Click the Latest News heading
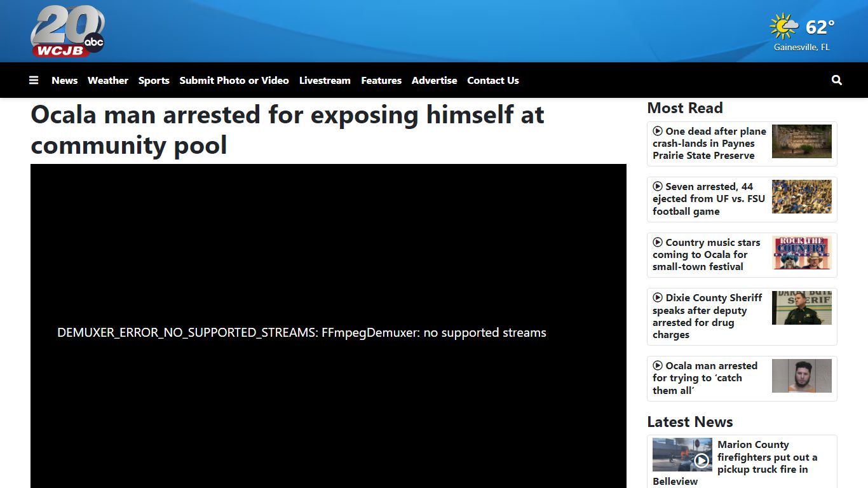 click(690, 422)
